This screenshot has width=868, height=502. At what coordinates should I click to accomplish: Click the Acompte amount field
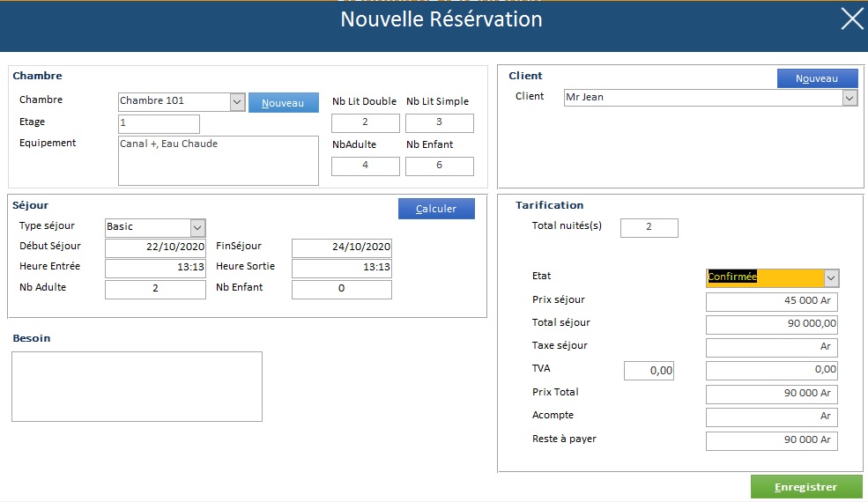[x=771, y=417]
